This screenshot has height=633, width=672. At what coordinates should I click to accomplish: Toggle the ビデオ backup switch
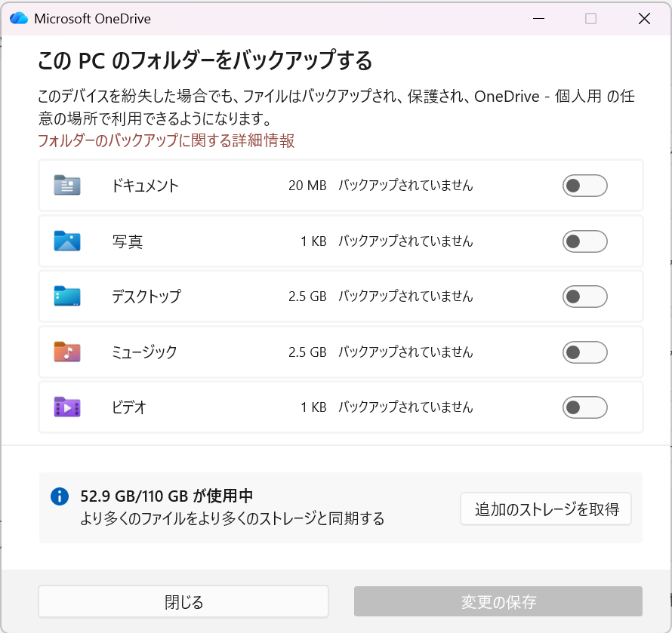[x=584, y=407]
